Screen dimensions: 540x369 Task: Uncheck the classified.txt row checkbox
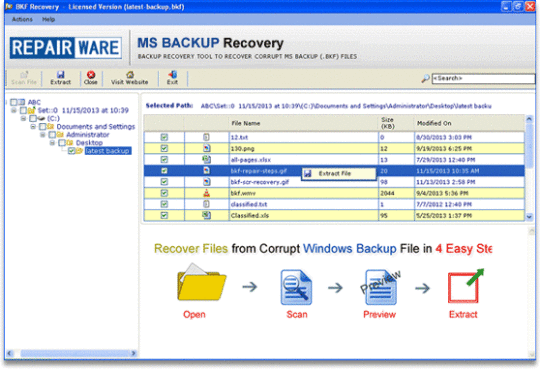pos(164,204)
